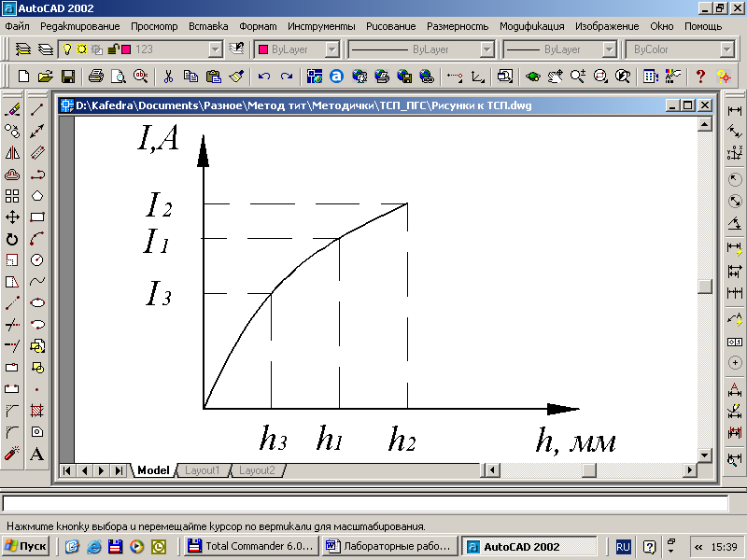
Task: Expand the Lineweight ByLayer dropdown
Action: click(x=610, y=49)
